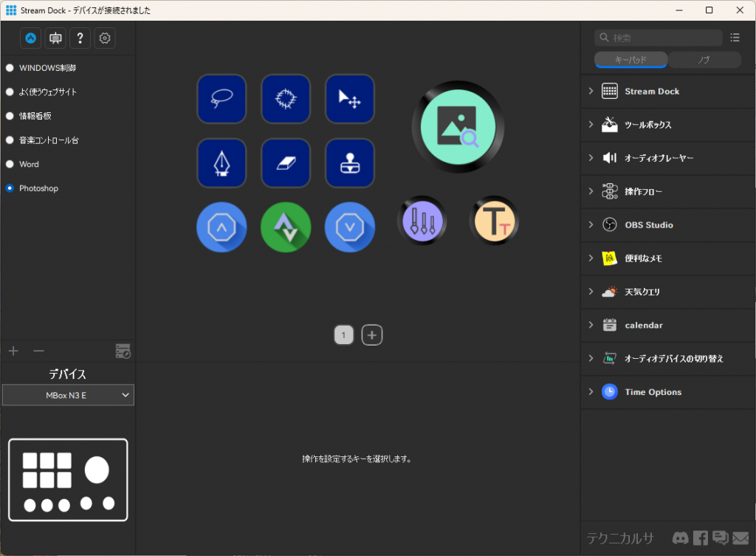This screenshot has width=756, height=556.
Task: Expand the ツールボックス category
Action: tap(667, 125)
